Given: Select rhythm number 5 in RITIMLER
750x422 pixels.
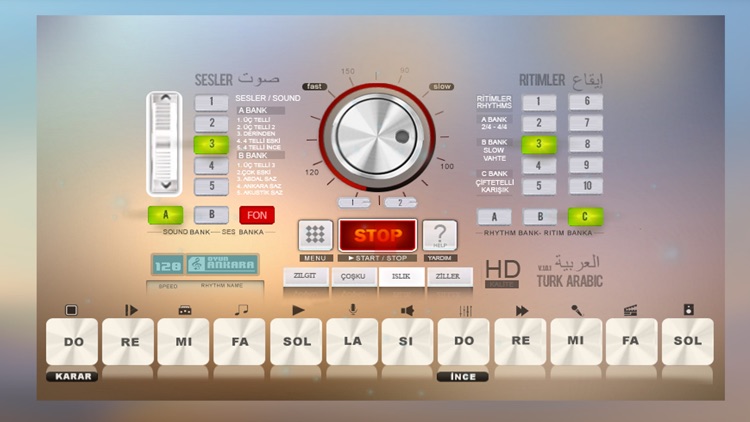Looking at the screenshot, I should point(539,186).
